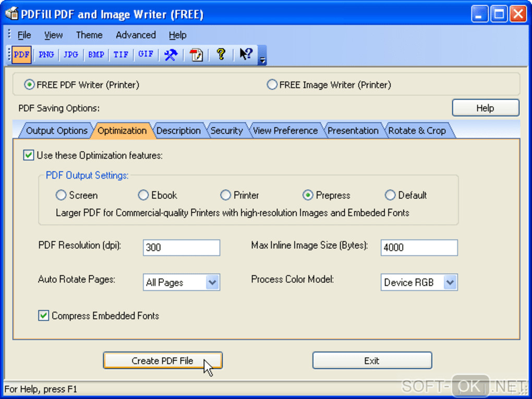Click the toolbar drag handle grip
The height and width of the screenshot is (399, 532).
(9, 55)
